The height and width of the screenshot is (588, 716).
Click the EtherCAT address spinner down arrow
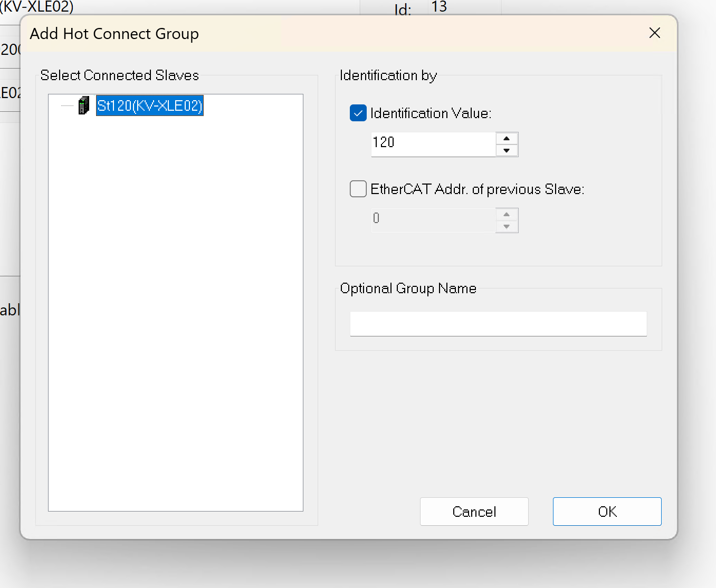click(x=507, y=227)
